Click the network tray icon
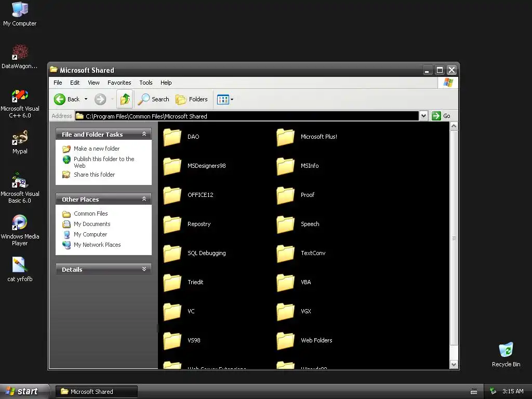The height and width of the screenshot is (399, 532). coord(493,391)
